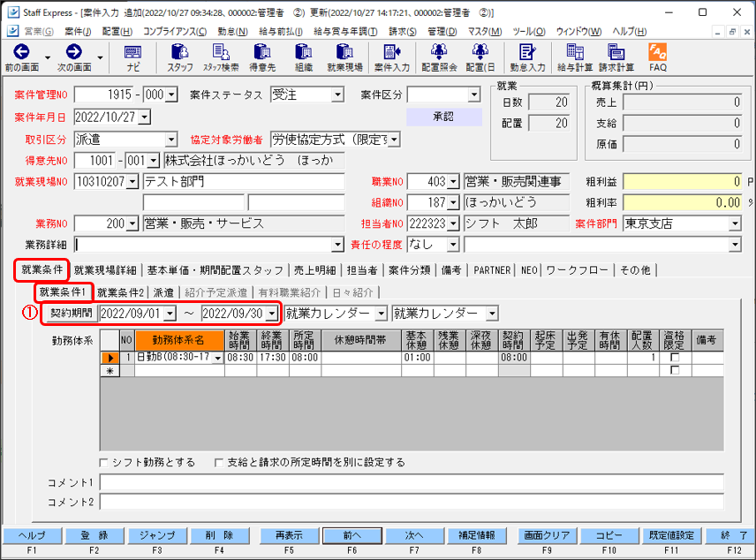Viewport: 756px width, 560px height.
Task: Open 得意先 from the toolbar
Action: coord(262,58)
